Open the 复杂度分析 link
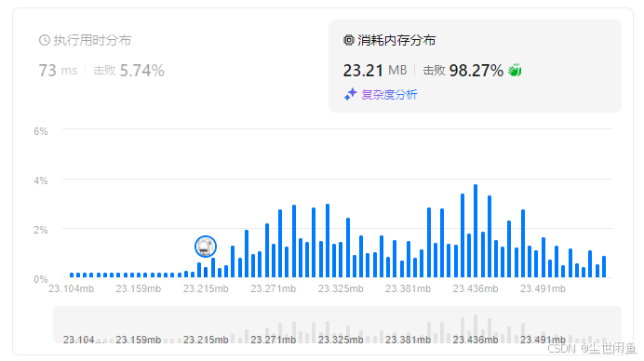The image size is (644, 361). (389, 95)
